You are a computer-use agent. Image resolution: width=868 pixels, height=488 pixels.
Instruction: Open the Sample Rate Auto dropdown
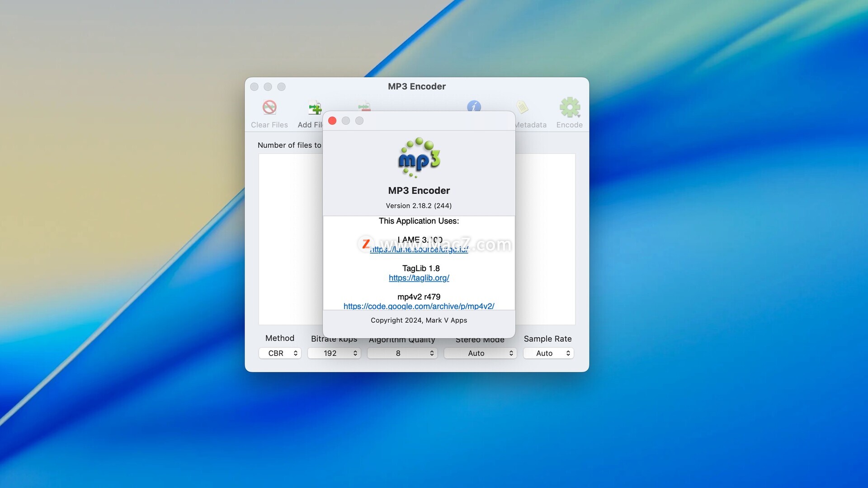(x=548, y=353)
